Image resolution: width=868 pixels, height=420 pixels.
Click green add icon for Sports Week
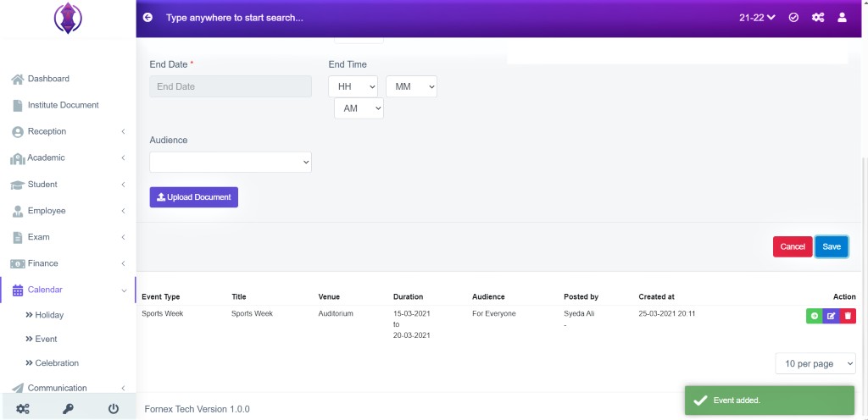(815, 316)
